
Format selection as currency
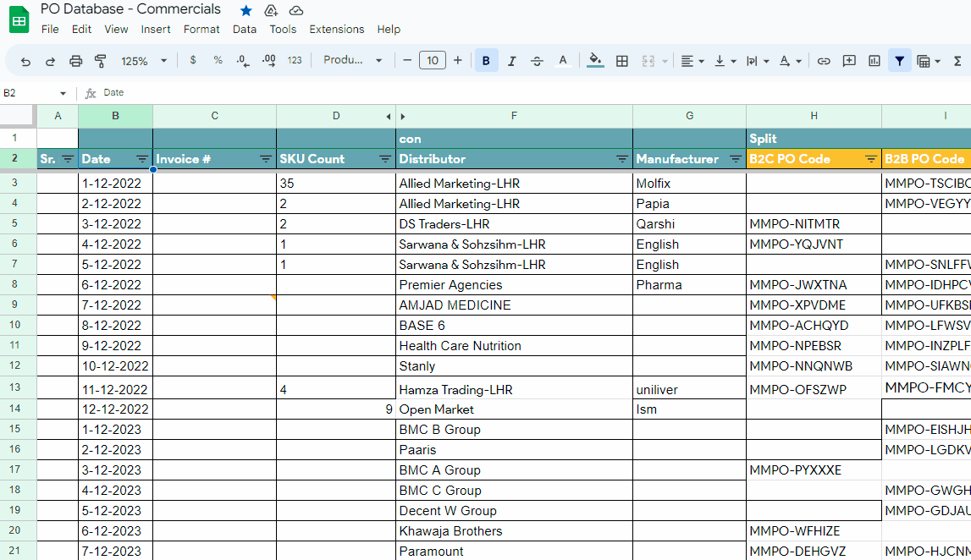click(x=192, y=60)
